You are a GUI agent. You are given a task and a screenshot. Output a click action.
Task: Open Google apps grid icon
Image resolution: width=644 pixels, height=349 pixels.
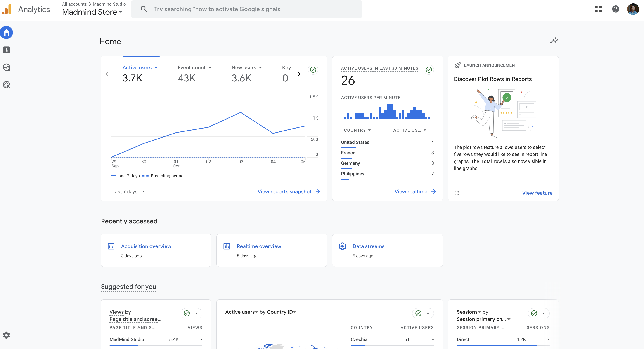click(598, 9)
